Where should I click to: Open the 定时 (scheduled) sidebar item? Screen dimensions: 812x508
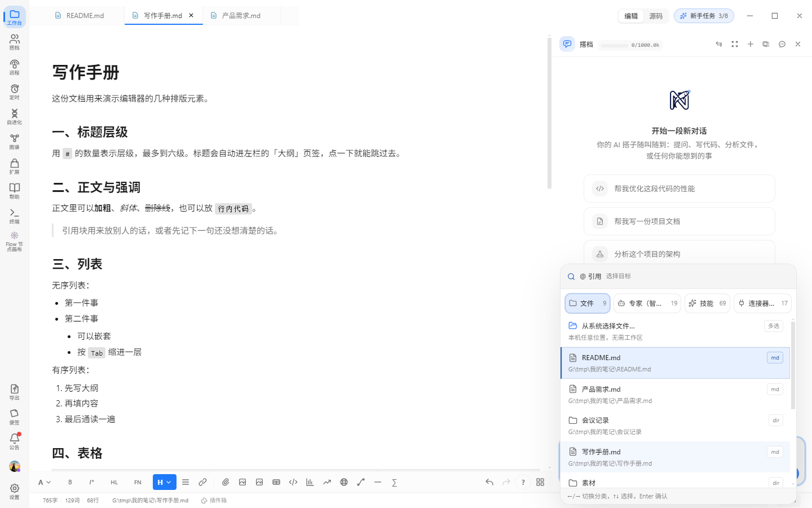click(x=15, y=91)
